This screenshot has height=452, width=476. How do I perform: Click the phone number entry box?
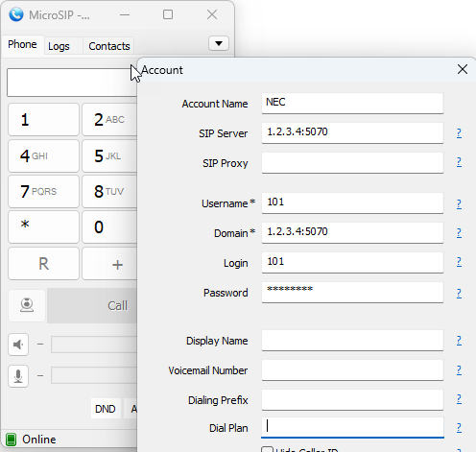point(72,83)
